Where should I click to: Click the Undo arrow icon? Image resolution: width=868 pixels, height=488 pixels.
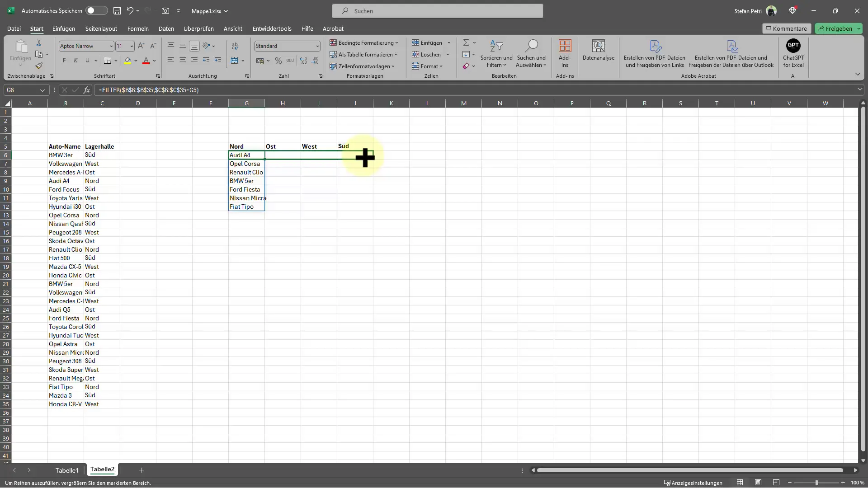click(130, 11)
